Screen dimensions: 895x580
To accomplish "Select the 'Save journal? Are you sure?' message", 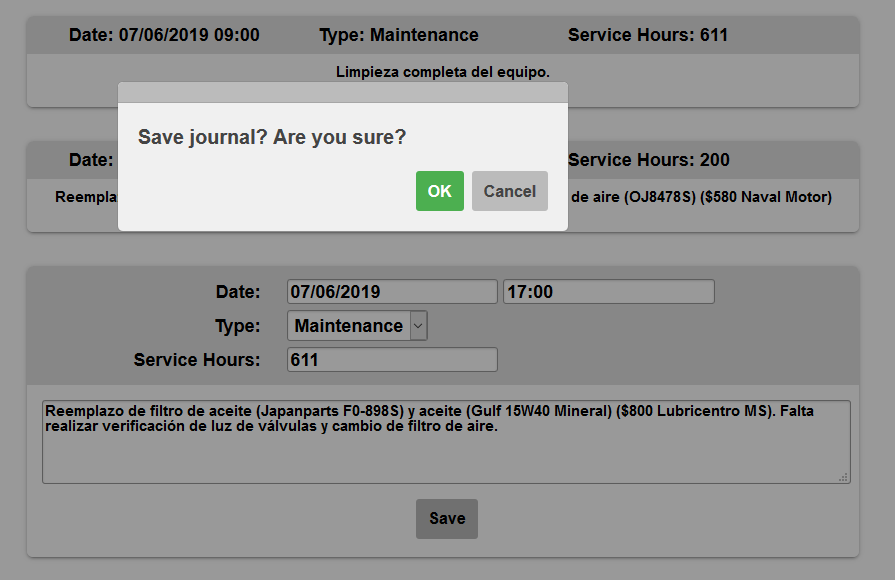I will (x=272, y=137).
